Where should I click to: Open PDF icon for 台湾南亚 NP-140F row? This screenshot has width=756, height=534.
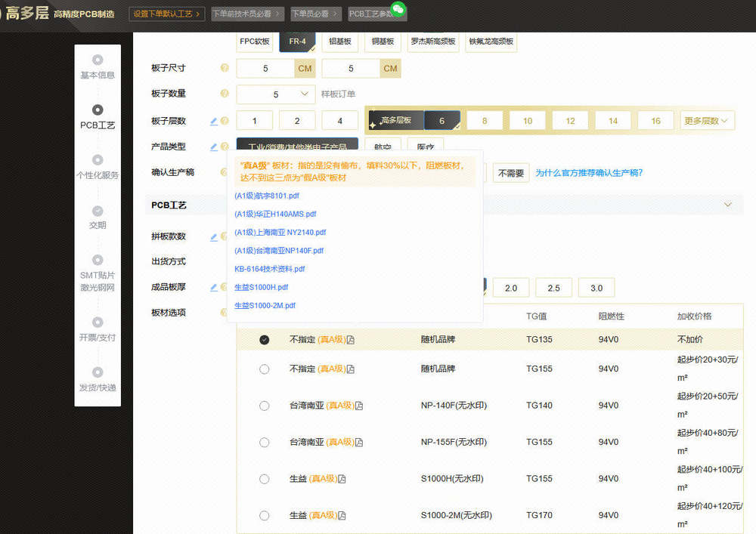tap(359, 406)
